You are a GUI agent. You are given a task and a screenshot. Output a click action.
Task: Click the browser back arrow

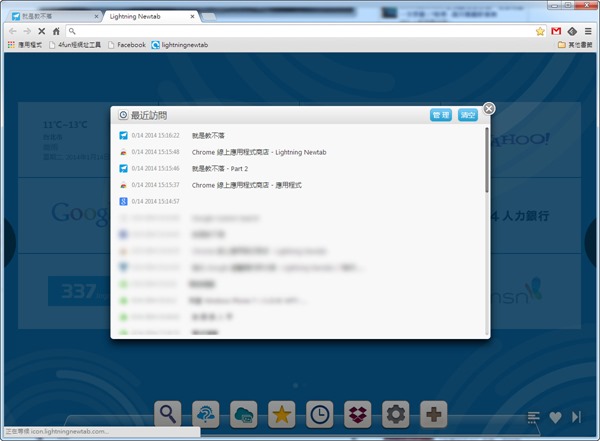click(13, 31)
